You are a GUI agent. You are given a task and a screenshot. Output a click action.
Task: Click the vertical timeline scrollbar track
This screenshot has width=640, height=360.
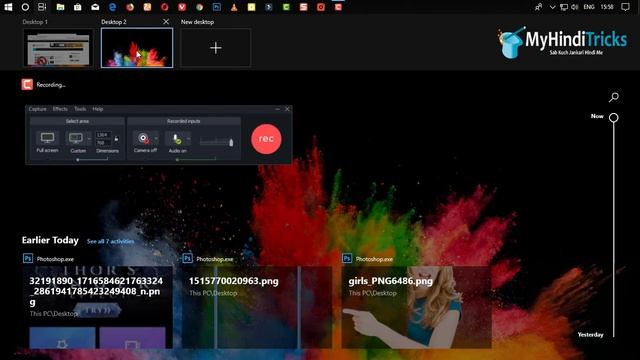[x=613, y=229]
